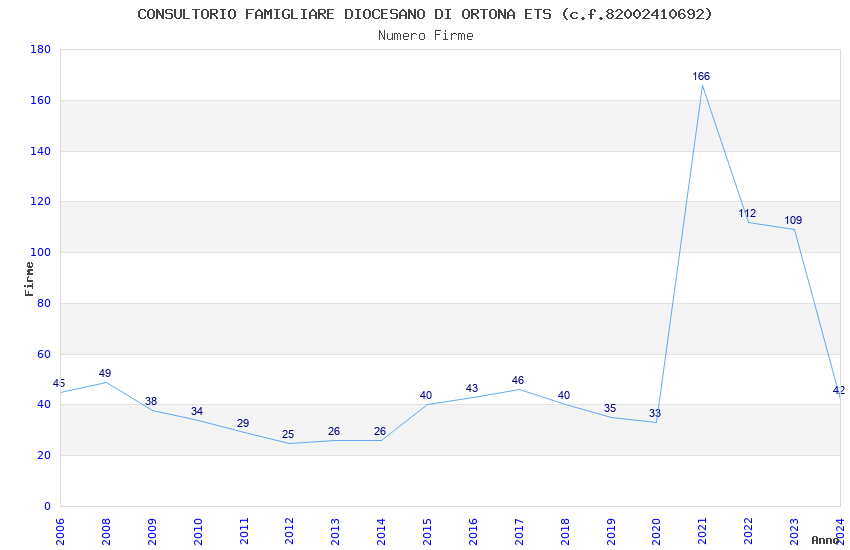Click the chart title text
Image resolution: width=850 pixels, height=550 pixels.
pyautogui.click(x=425, y=14)
